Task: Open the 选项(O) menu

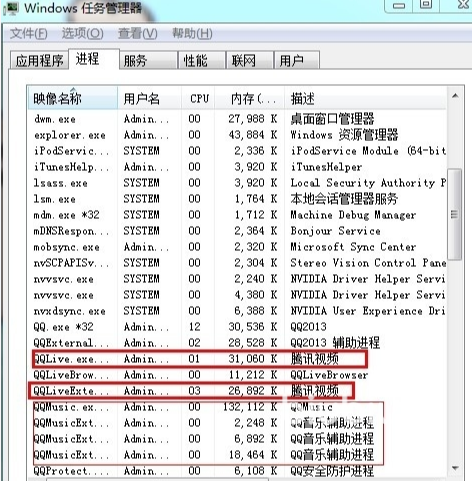Action: [83, 34]
